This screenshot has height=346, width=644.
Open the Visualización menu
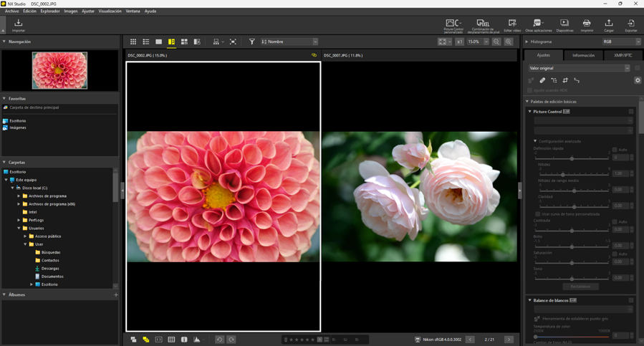(110, 11)
